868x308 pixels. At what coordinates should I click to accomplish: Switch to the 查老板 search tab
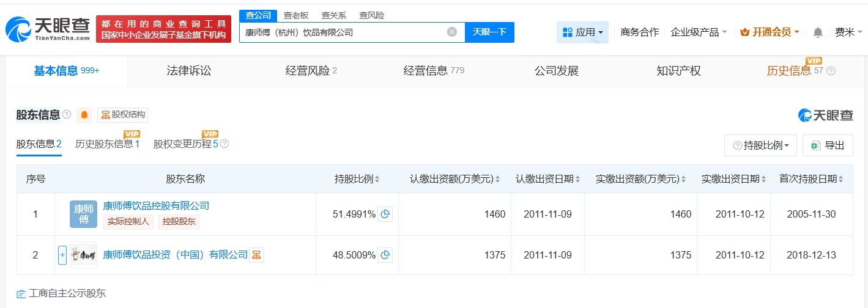pyautogui.click(x=295, y=15)
